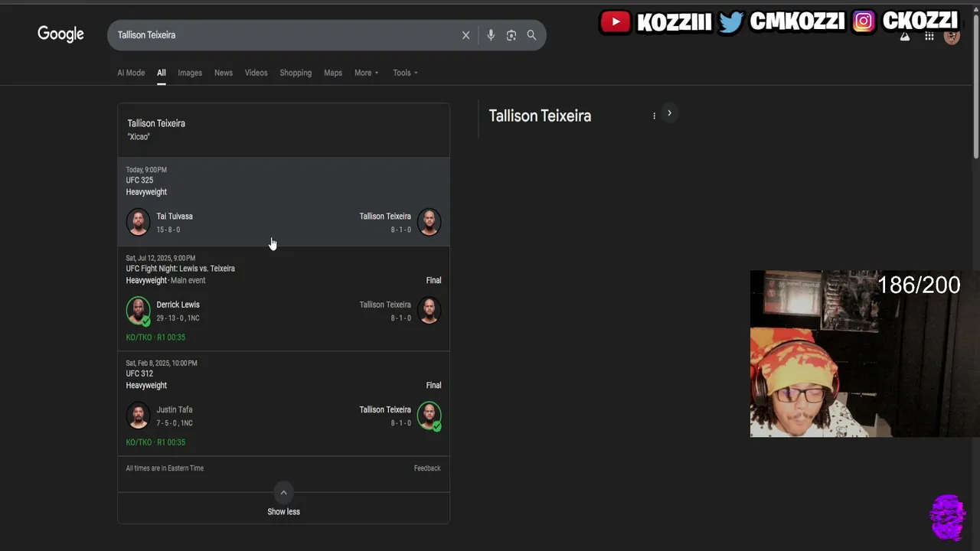Open Google Lens image search icon
This screenshot has height=551, width=980.
tap(511, 35)
